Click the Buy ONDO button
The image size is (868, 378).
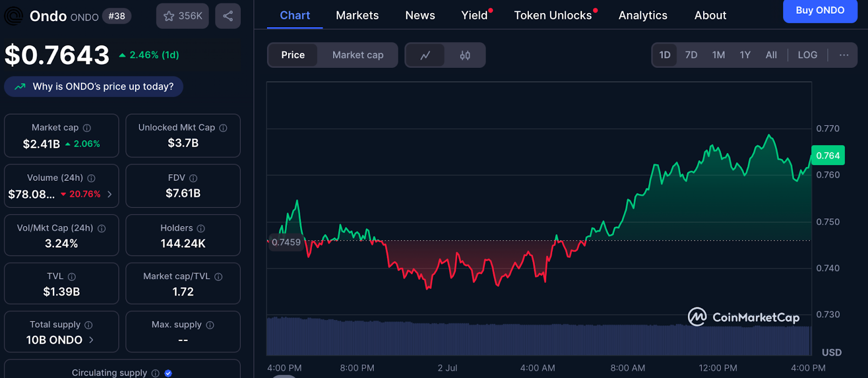pyautogui.click(x=820, y=10)
